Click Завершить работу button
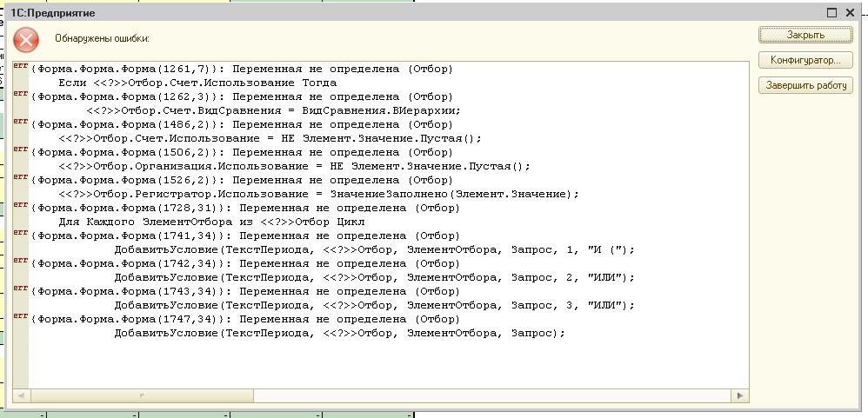Image resolution: width=868 pixels, height=418 pixels. (805, 85)
